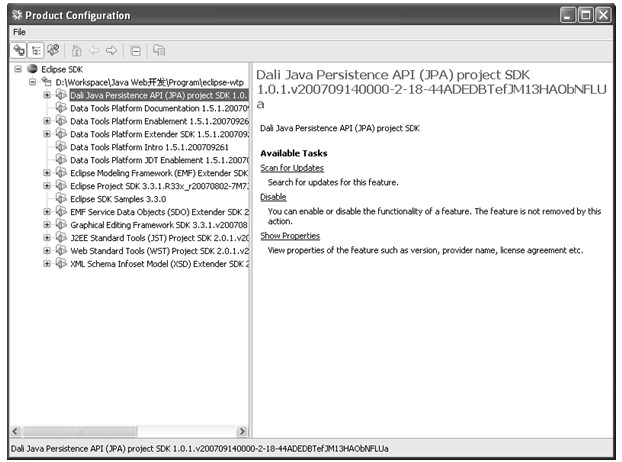Click the feature icon of XML Schema Infoset Model row
The width and height of the screenshot is (622, 462).
(61, 263)
